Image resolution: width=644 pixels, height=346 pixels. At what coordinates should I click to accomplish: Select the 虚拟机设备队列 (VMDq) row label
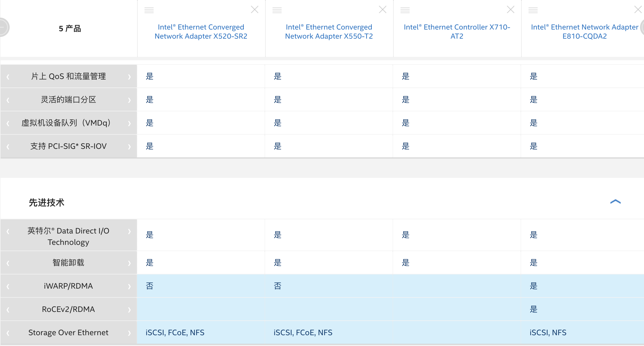66,123
